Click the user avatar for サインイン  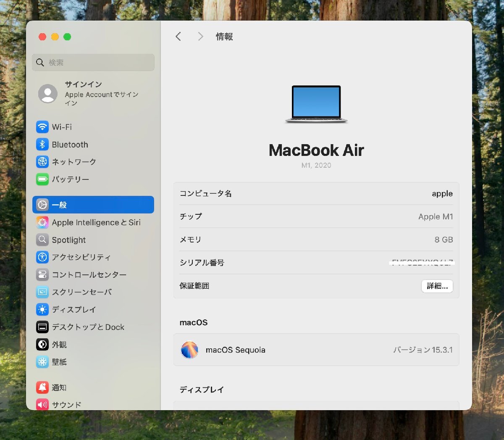pos(48,94)
